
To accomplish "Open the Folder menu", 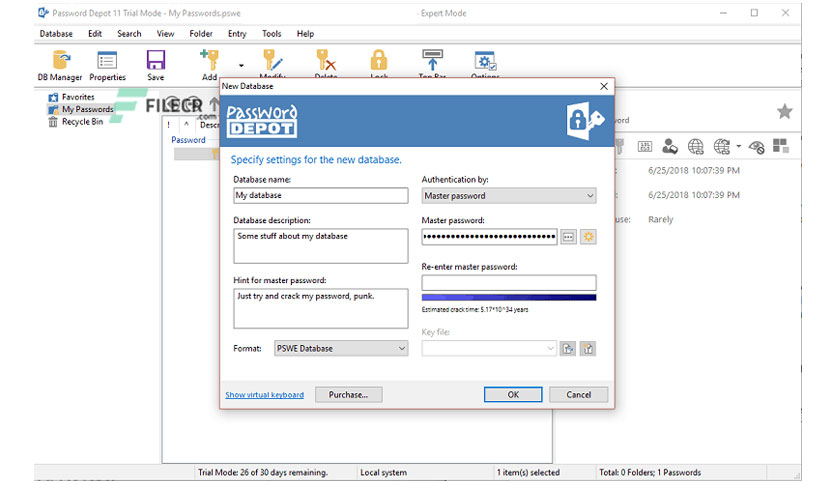I will [201, 34].
